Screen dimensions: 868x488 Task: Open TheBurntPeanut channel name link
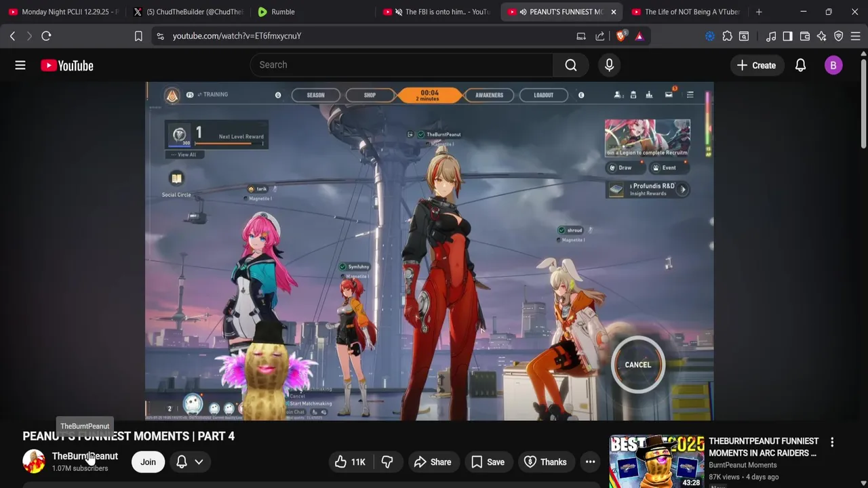pyautogui.click(x=85, y=456)
